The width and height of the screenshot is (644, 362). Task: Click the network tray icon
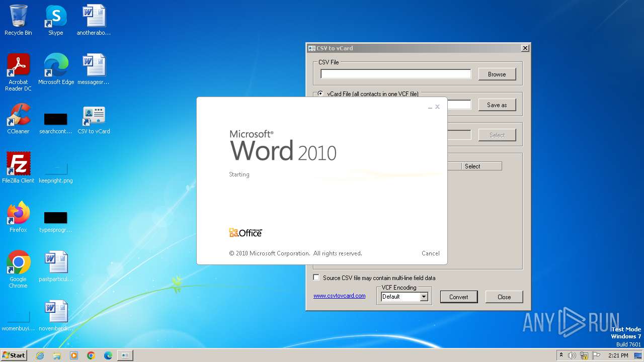pos(584,355)
